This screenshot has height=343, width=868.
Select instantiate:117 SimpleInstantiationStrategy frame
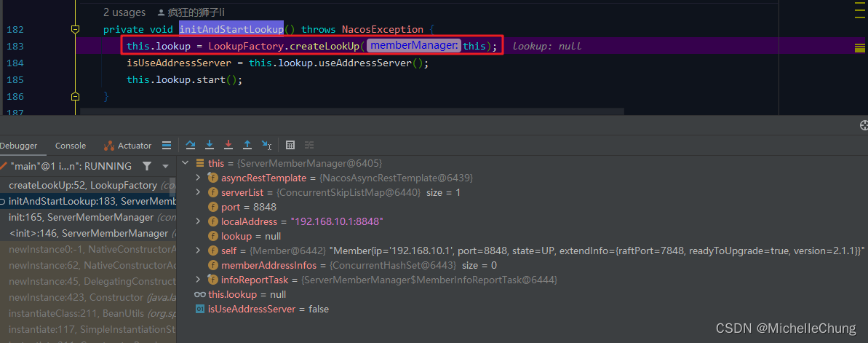(x=88, y=329)
